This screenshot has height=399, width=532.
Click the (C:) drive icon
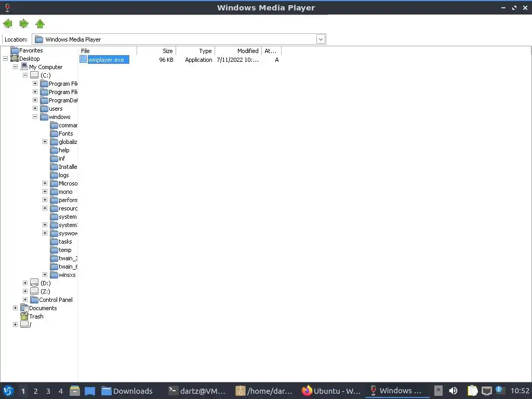pyautogui.click(x=34, y=75)
